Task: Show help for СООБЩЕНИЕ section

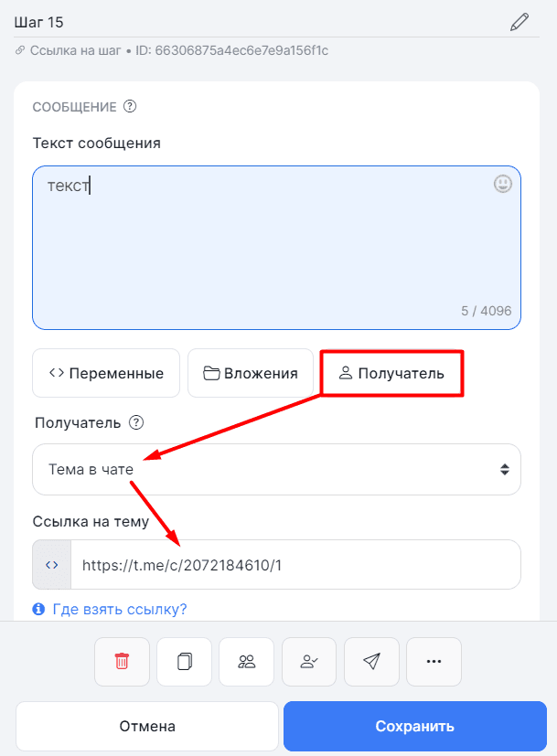Action: pyautogui.click(x=130, y=106)
